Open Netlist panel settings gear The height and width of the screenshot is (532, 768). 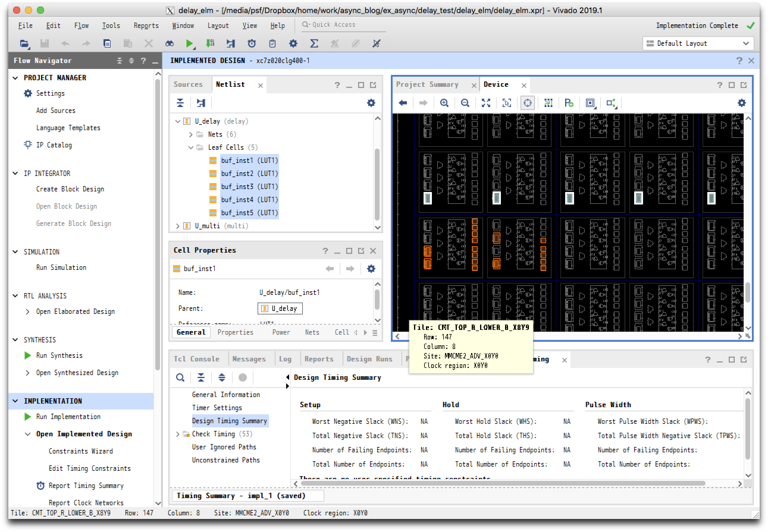pos(371,103)
